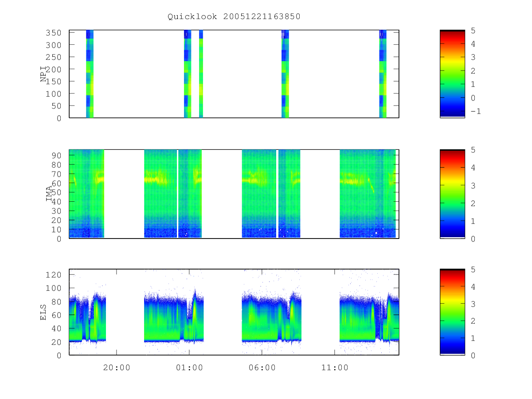Click the first IMA spectrogram segment
Viewport: 532px width, 399px height.
tap(86, 194)
